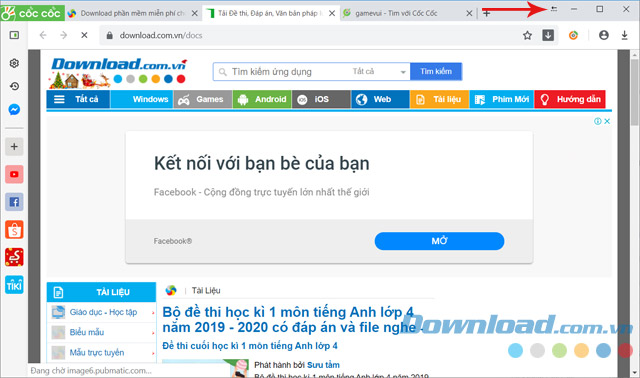
Task: Click the breadcrumb home logo icon
Action: tap(171, 290)
